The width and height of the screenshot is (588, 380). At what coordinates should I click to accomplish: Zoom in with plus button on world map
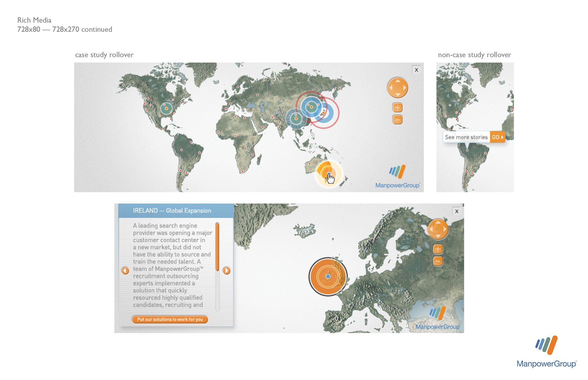coord(398,107)
